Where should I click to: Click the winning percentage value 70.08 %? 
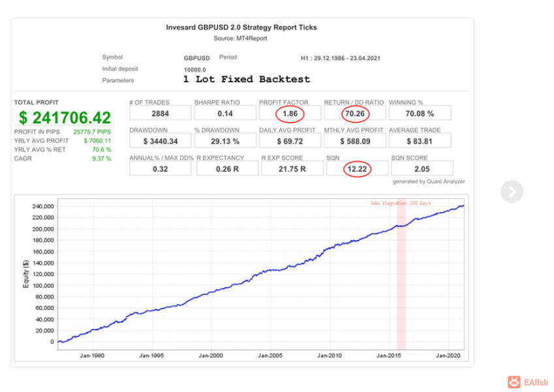(x=420, y=113)
